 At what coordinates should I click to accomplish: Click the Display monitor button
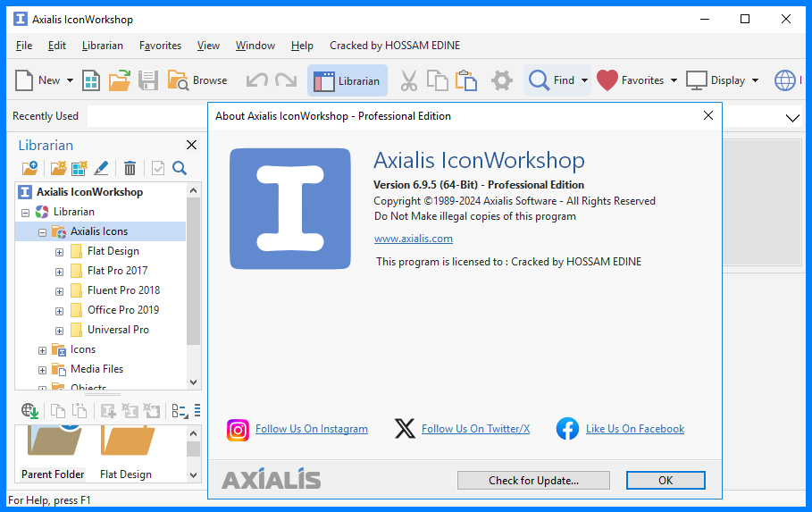click(716, 80)
